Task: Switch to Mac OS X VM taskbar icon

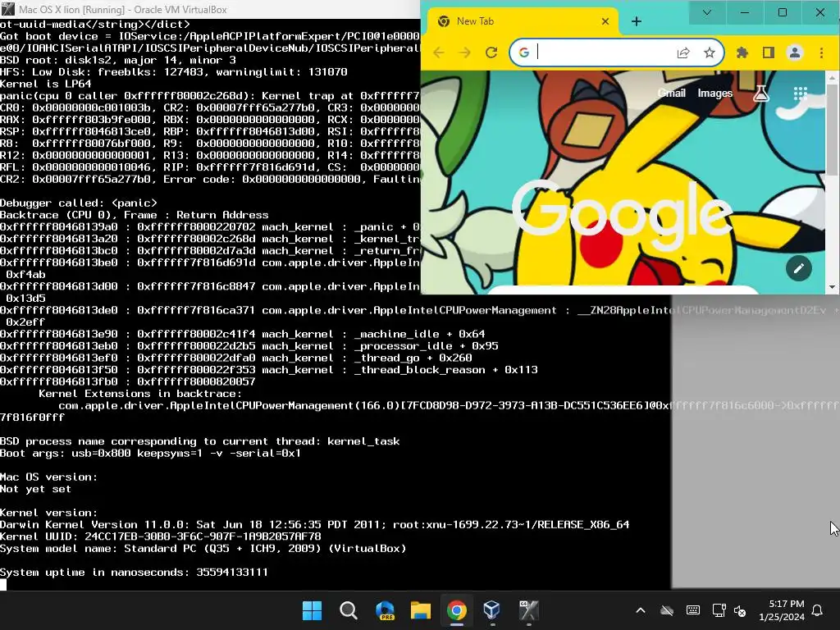Action: [x=528, y=610]
